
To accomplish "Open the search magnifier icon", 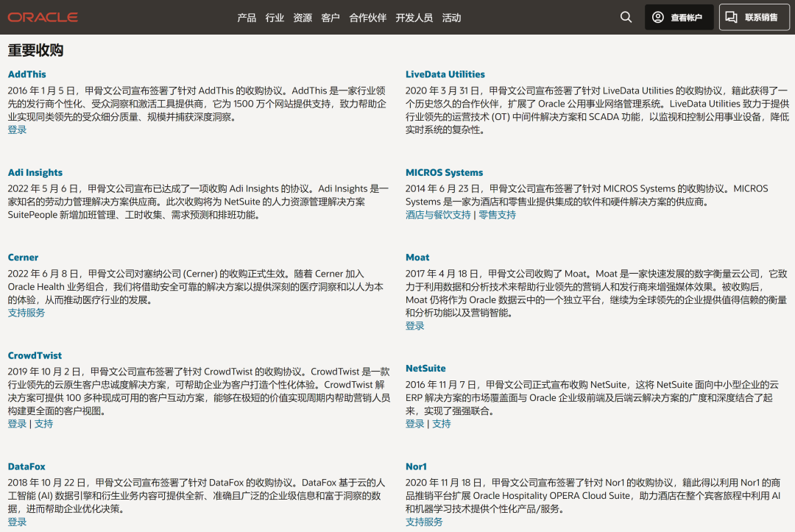I will click(x=626, y=17).
